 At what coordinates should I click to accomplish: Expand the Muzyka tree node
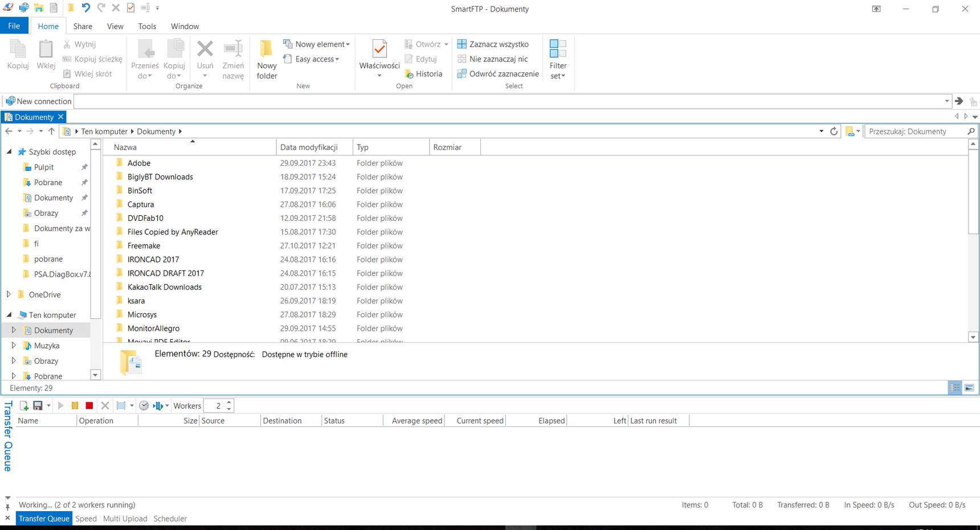click(x=14, y=345)
